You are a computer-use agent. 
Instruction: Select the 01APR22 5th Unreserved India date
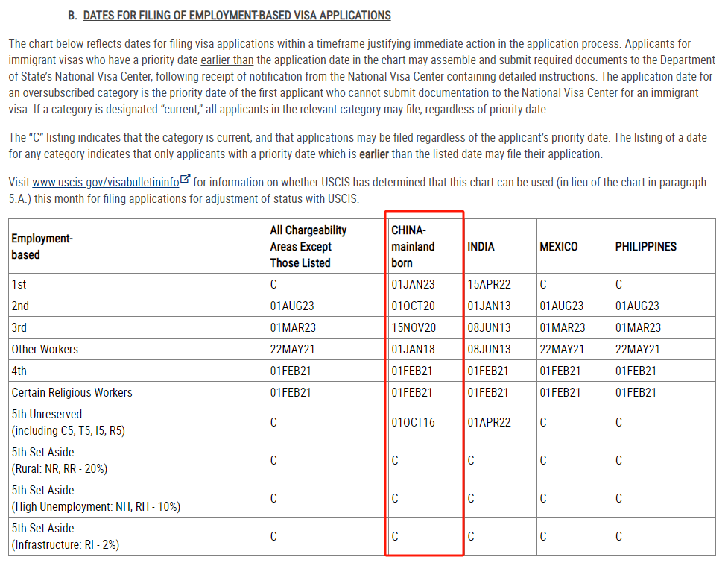point(489,422)
